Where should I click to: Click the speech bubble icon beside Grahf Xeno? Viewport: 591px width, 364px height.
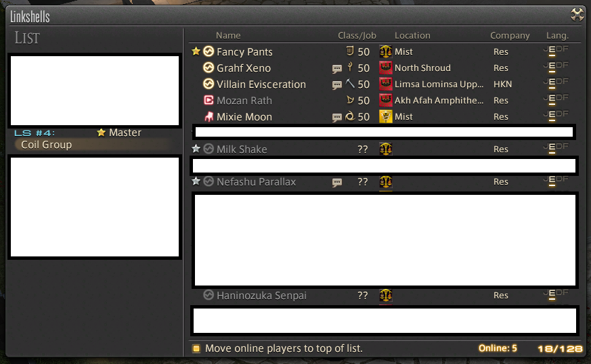pyautogui.click(x=337, y=68)
